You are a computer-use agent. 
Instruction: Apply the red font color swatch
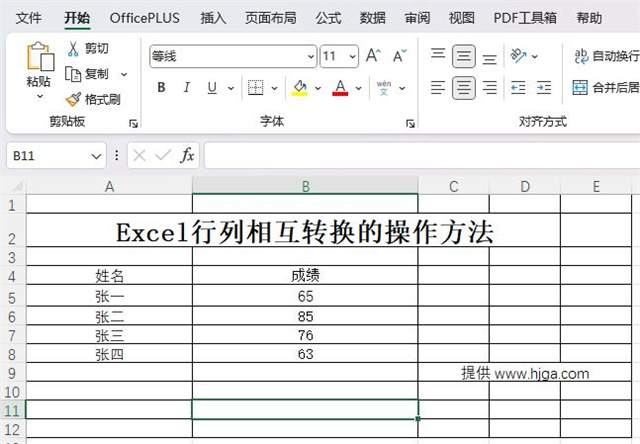340,88
